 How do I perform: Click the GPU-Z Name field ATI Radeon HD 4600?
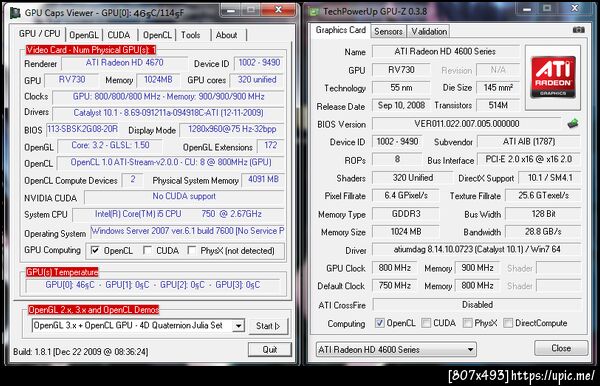coord(445,51)
